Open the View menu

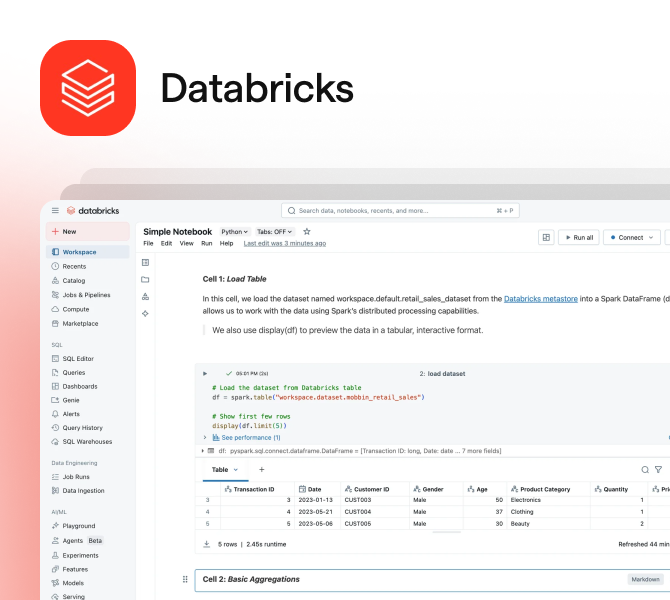[x=186, y=243]
